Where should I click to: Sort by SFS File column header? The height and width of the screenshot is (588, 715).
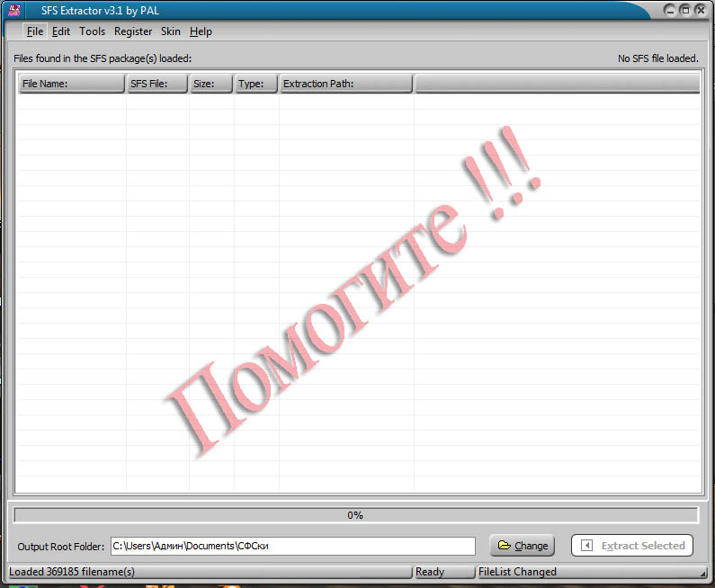(156, 84)
